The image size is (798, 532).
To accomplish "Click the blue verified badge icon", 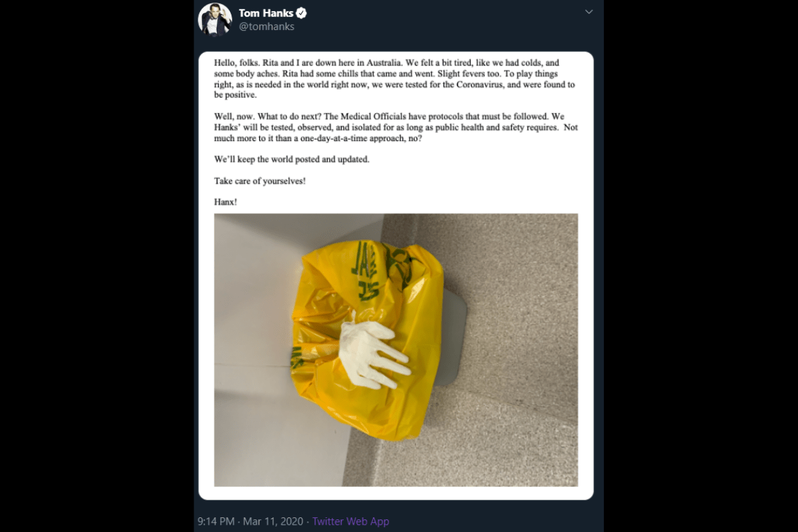I will pos(301,13).
